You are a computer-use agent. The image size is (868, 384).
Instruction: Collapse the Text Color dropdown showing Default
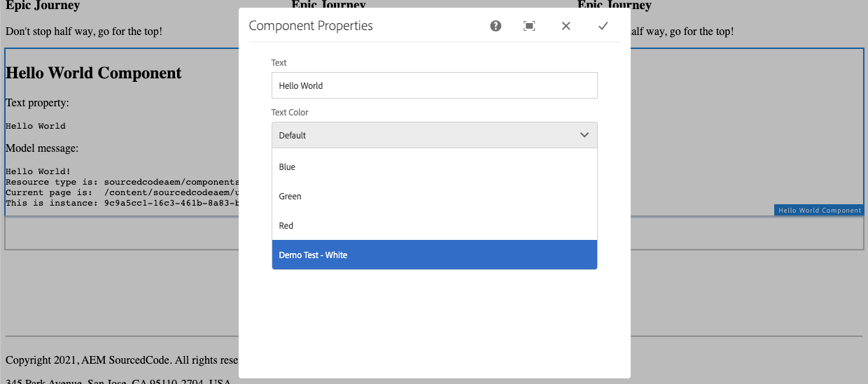click(x=420, y=135)
